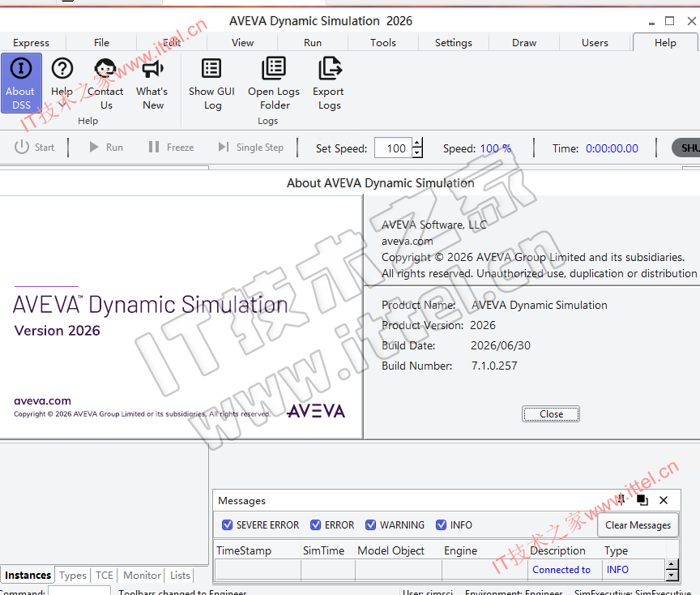Viewport: 700px width, 595px height.
Task: Open the Lists tab
Action: tap(180, 576)
